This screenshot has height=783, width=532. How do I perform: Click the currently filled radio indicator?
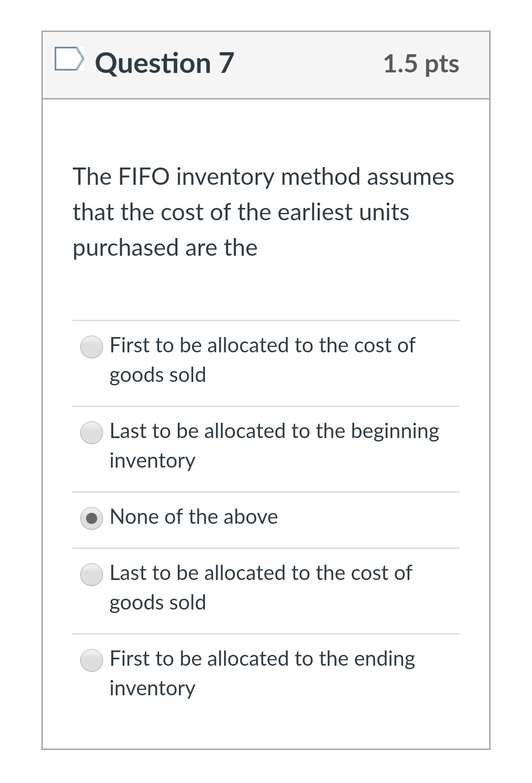coord(92,518)
